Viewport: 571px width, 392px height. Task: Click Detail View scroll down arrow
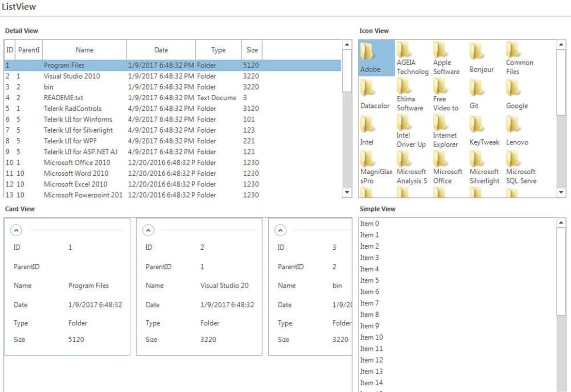(347, 192)
